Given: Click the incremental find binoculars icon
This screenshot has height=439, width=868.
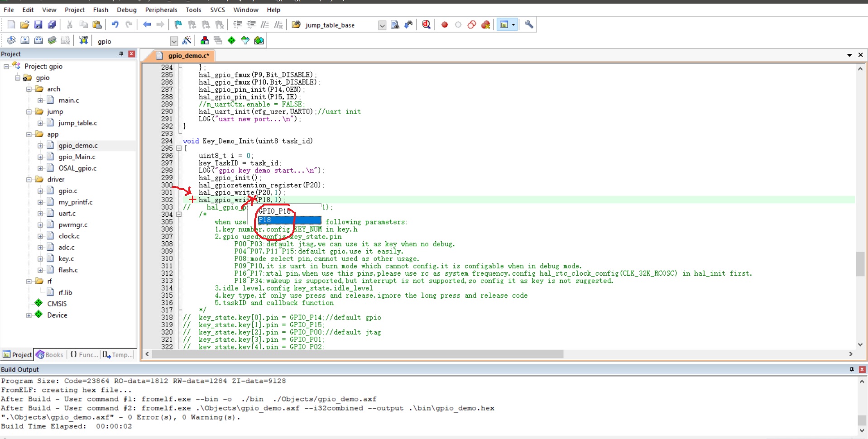Looking at the screenshot, I should click(x=408, y=25).
